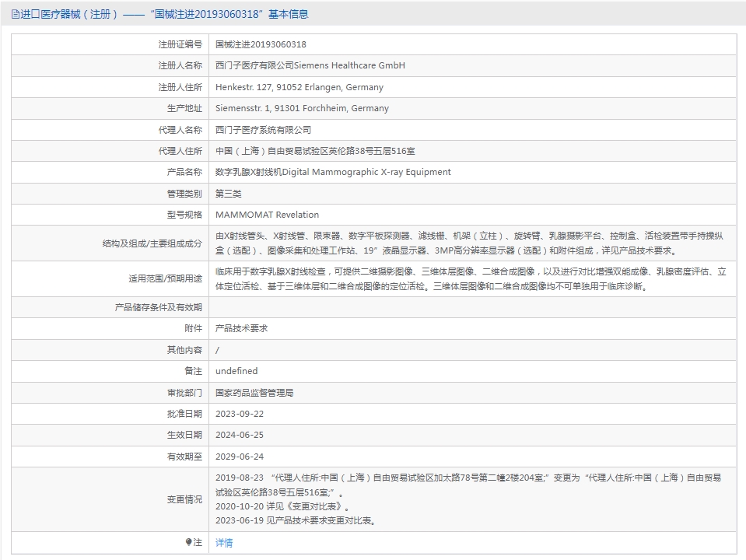Click the 其他内容 slash value
The image size is (746, 560).
click(218, 350)
